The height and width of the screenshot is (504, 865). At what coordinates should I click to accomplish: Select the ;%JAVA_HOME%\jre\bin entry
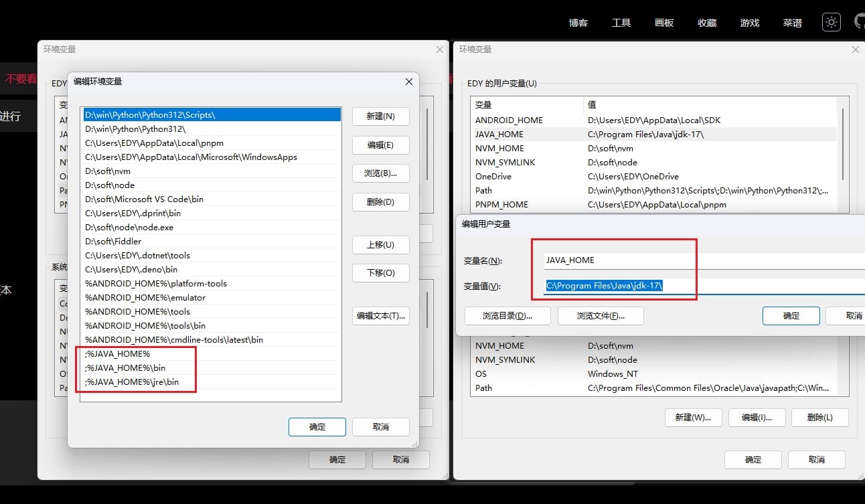click(x=211, y=382)
